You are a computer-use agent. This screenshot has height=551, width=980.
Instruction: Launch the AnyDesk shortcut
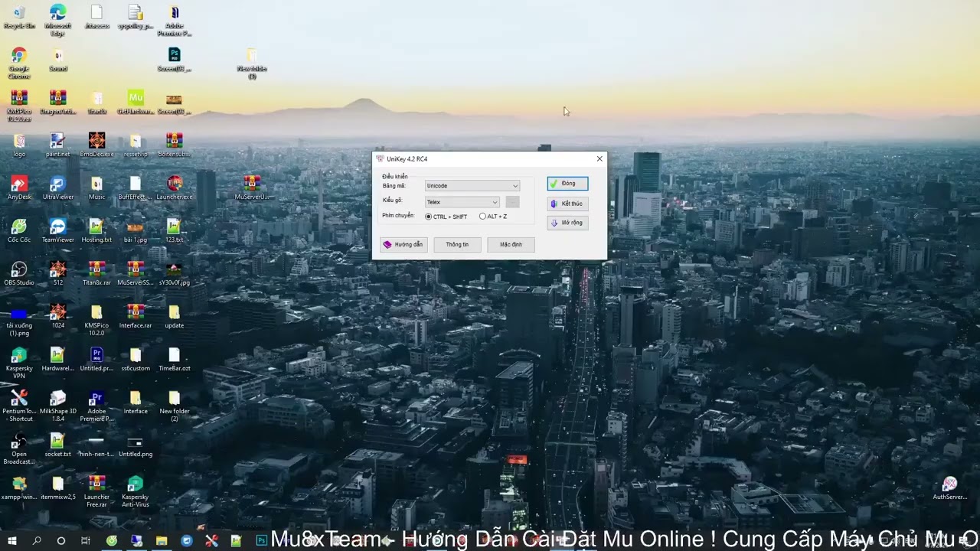point(19,188)
